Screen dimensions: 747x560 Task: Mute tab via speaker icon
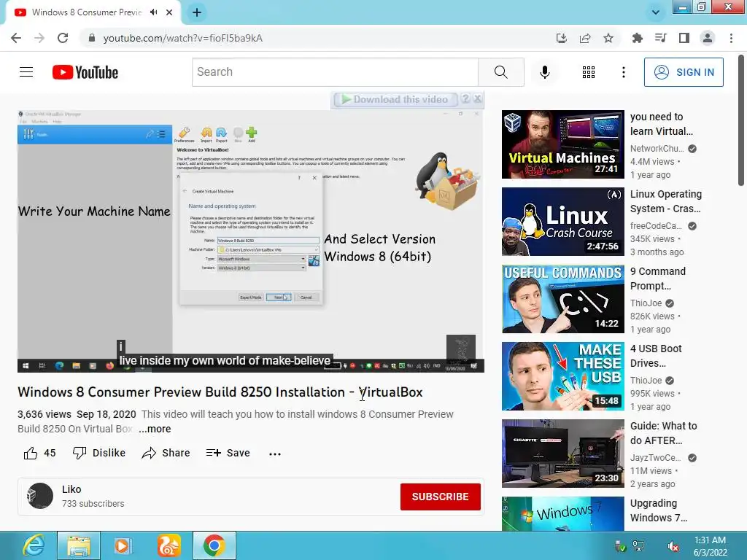pos(153,12)
